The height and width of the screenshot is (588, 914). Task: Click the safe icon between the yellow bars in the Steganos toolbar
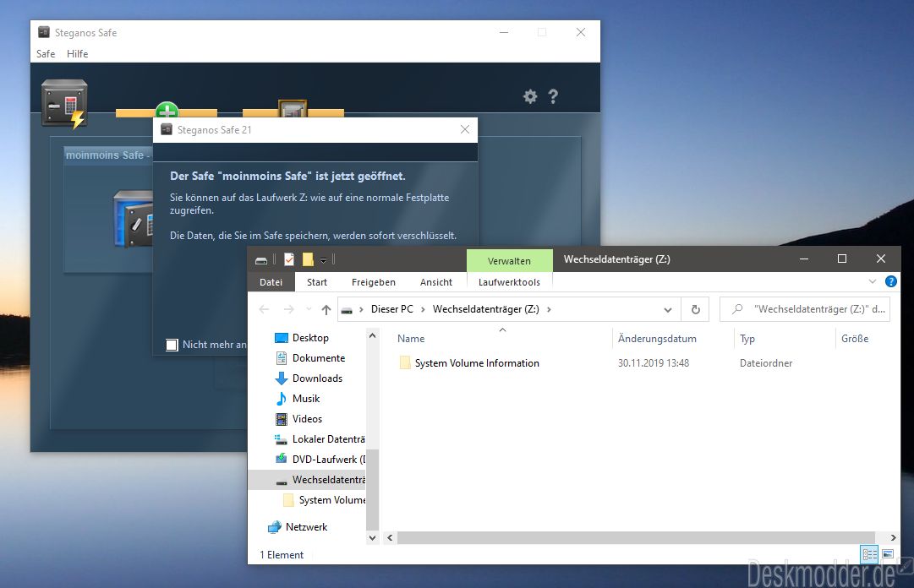(293, 109)
